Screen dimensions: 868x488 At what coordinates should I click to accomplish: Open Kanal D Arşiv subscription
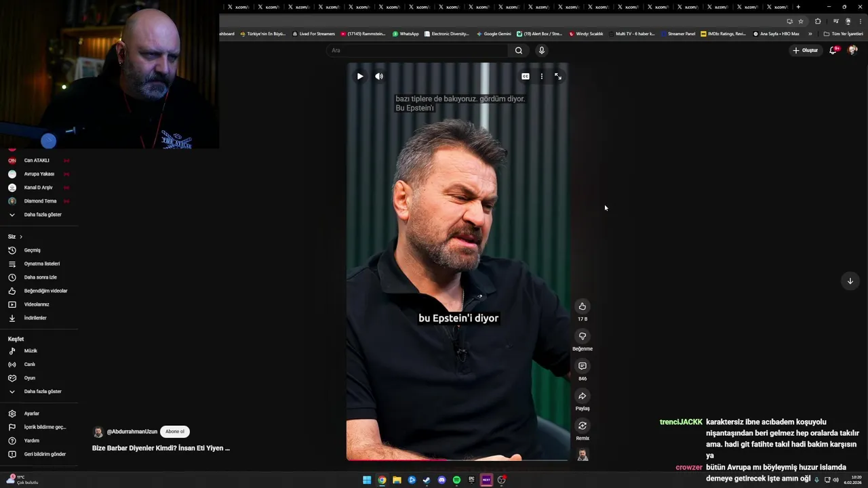39,188
